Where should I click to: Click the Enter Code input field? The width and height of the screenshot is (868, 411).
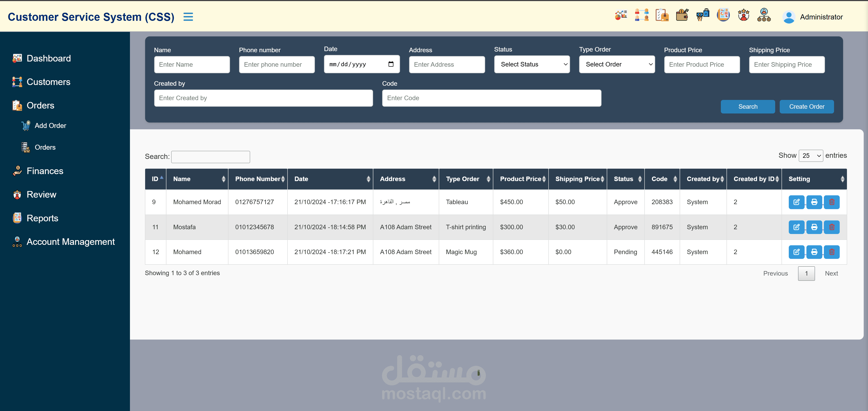pos(491,98)
